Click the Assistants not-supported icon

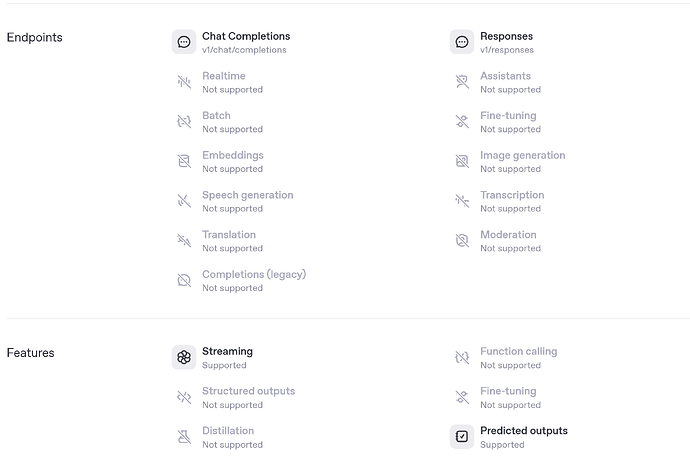462,82
